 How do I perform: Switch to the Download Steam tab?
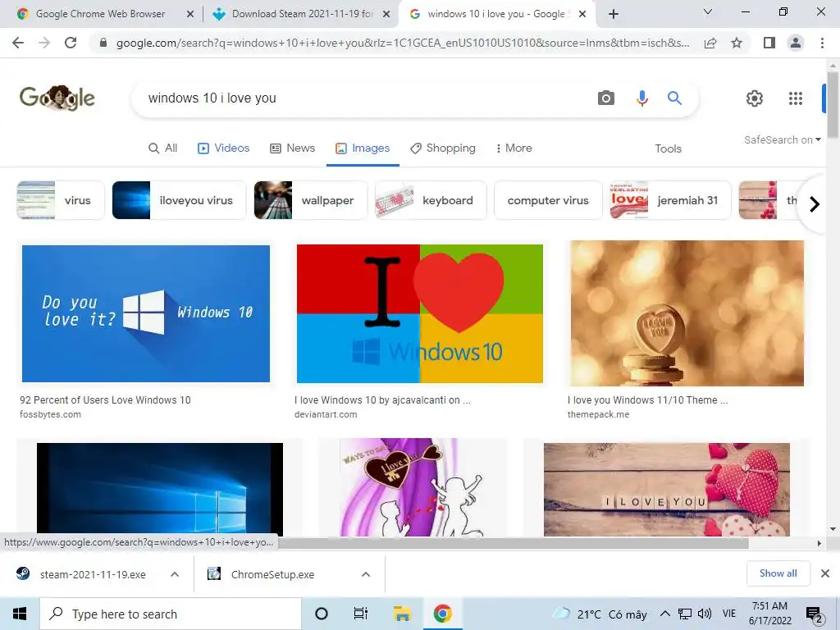point(302,14)
